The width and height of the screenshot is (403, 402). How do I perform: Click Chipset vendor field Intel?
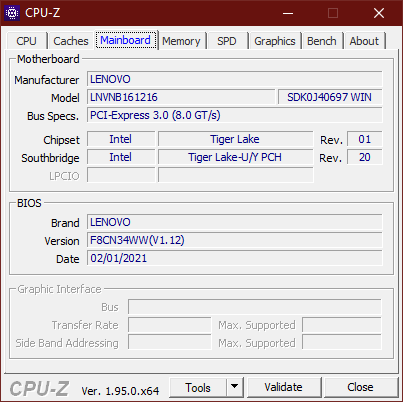(x=121, y=139)
